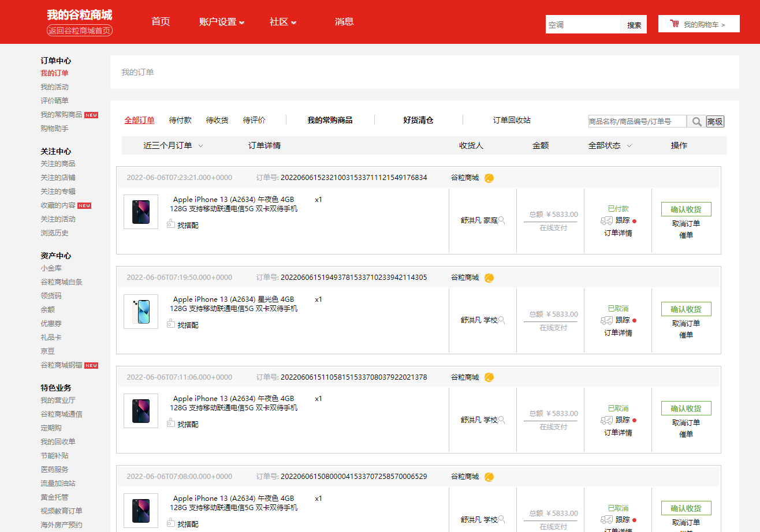Open 购物助手 in the sidebar
The height and width of the screenshot is (532, 760).
[x=54, y=129]
